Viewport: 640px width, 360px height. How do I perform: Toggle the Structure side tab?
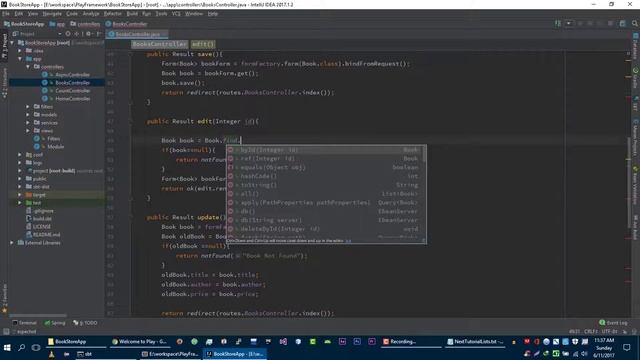[4, 83]
